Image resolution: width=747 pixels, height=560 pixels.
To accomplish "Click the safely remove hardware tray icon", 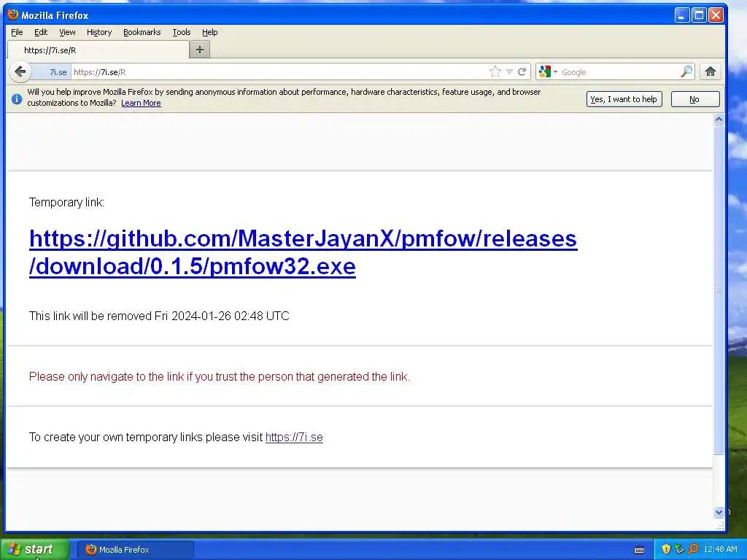I will tap(679, 550).
